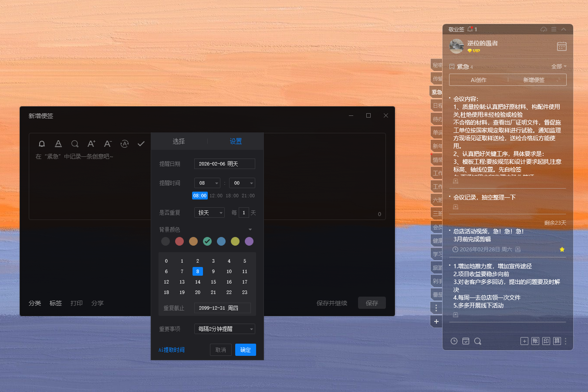Star the 总店活动视频 note
The image size is (588, 392).
562,250
